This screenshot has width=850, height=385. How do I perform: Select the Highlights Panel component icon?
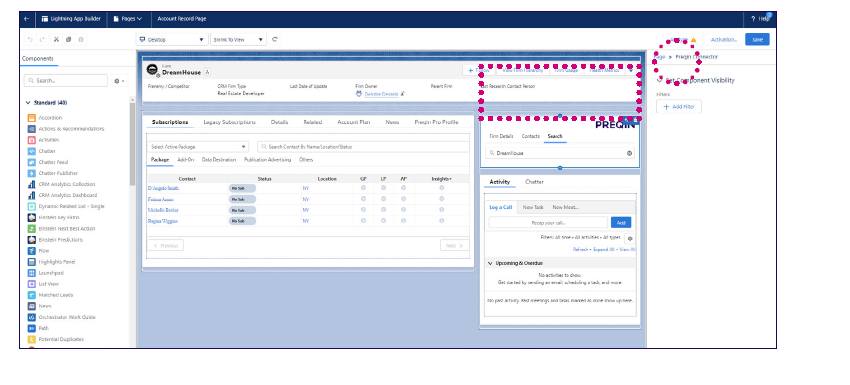pyautogui.click(x=31, y=262)
